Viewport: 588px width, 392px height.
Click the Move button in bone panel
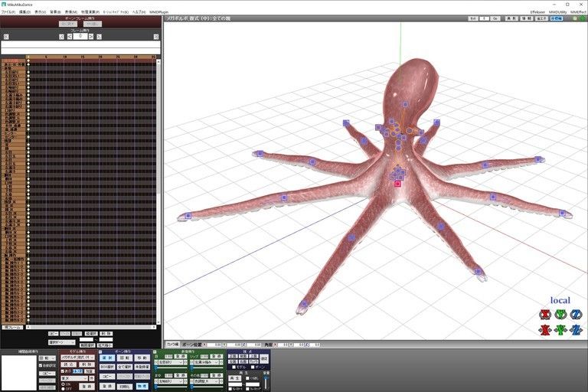142,358
